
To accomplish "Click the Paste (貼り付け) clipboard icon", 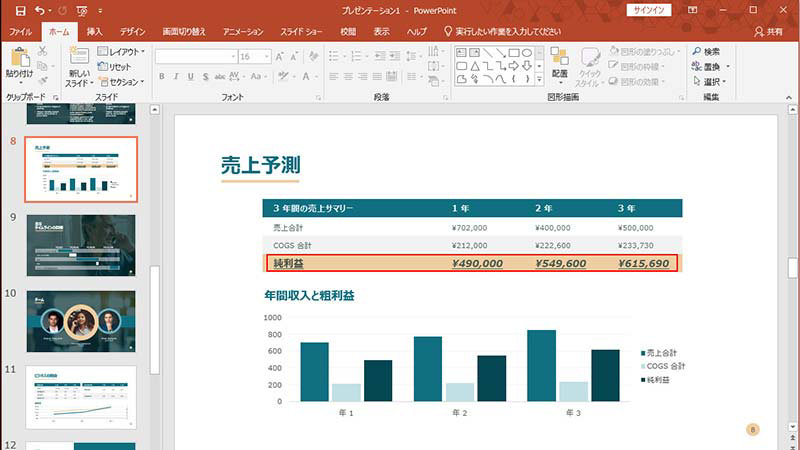I will (19, 58).
